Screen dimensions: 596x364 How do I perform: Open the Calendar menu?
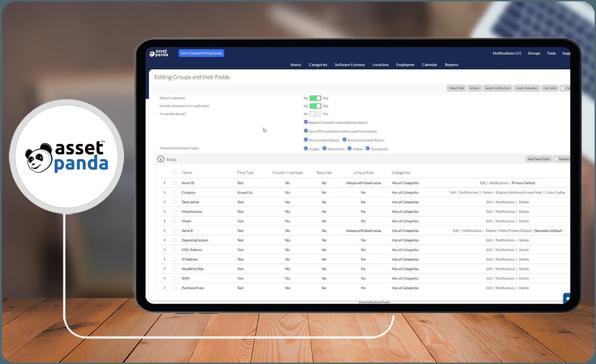pyautogui.click(x=430, y=65)
